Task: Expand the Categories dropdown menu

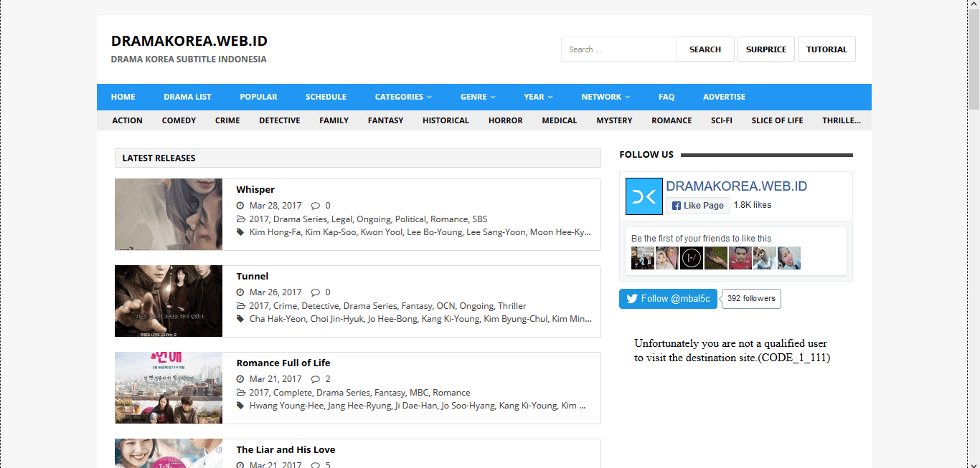Action: [403, 97]
